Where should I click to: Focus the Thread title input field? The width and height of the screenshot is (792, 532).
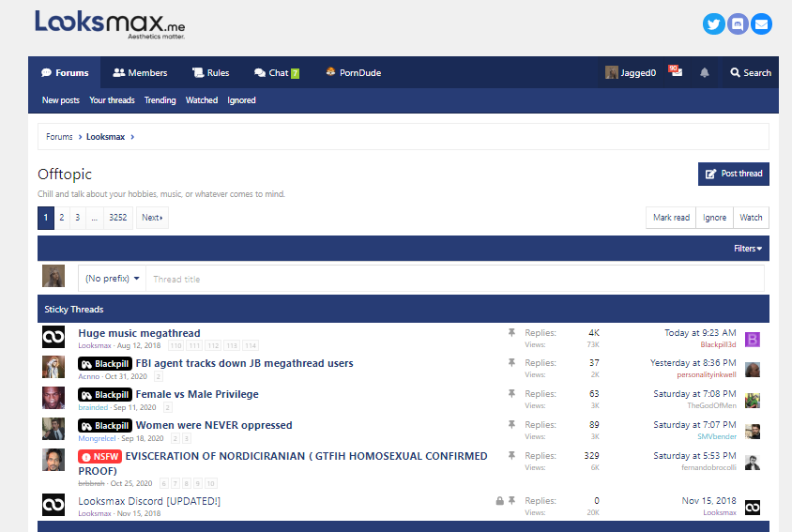[454, 279]
